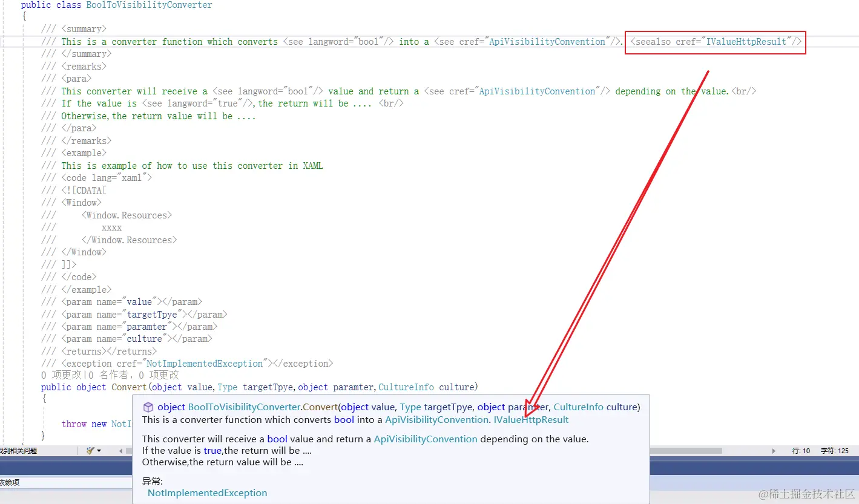Click the Convert method name in code
Image resolution: width=859 pixels, height=504 pixels.
tap(129, 387)
